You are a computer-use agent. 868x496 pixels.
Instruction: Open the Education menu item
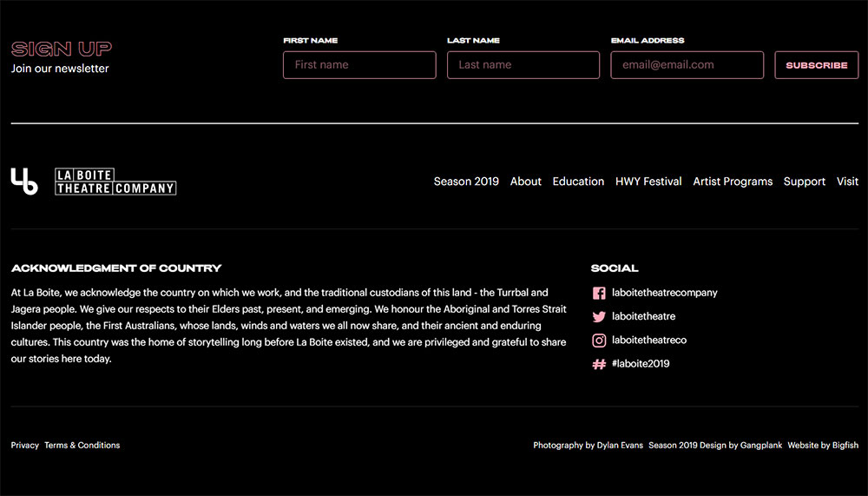(x=578, y=182)
